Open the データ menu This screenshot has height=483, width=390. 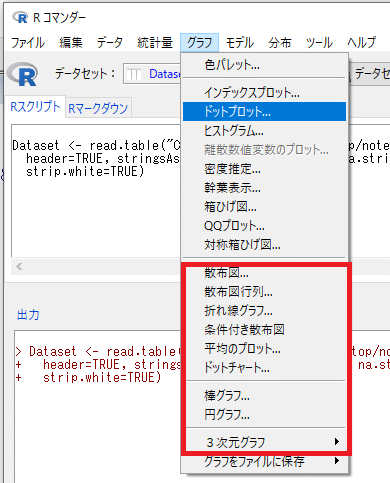110,43
